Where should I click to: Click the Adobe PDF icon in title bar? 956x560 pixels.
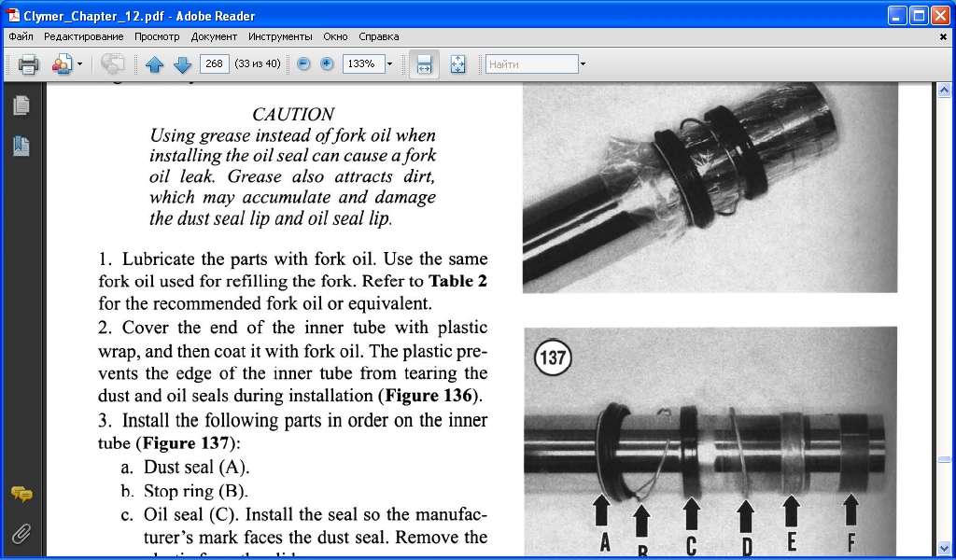pyautogui.click(x=13, y=15)
